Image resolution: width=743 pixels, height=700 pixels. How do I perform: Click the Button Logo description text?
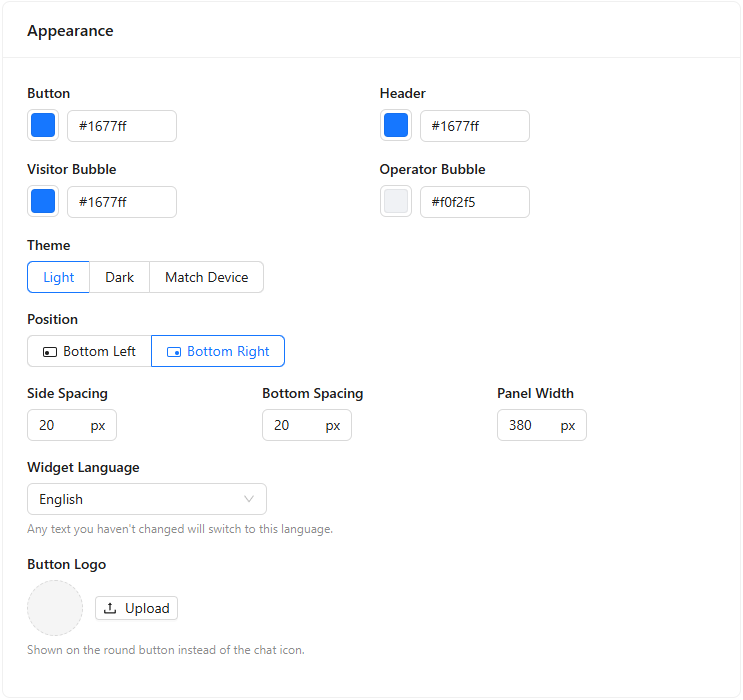click(x=166, y=650)
